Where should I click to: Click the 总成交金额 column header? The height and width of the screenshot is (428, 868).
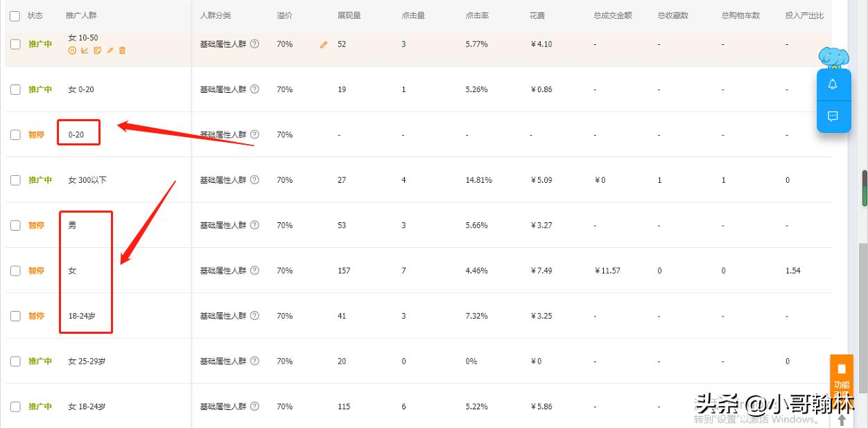click(x=613, y=15)
